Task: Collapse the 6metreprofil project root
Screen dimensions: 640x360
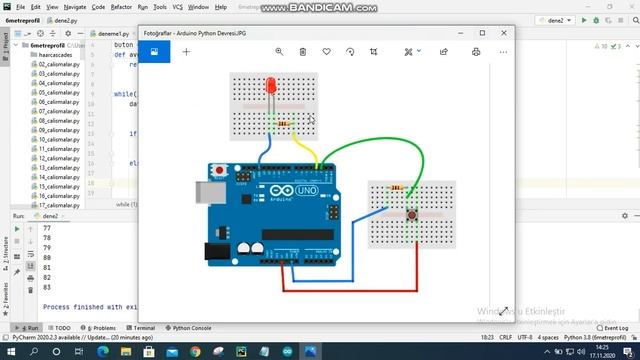Action: pyautogui.click(x=16, y=45)
